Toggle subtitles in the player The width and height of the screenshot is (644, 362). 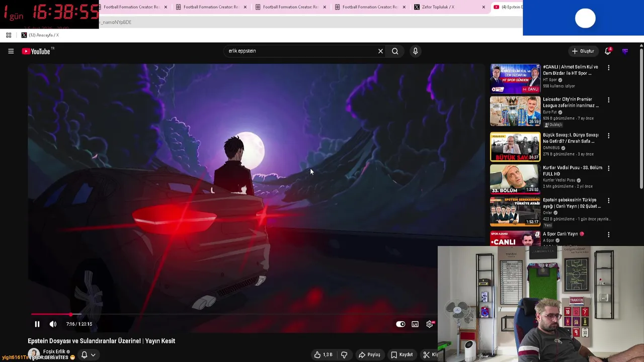pos(415,324)
